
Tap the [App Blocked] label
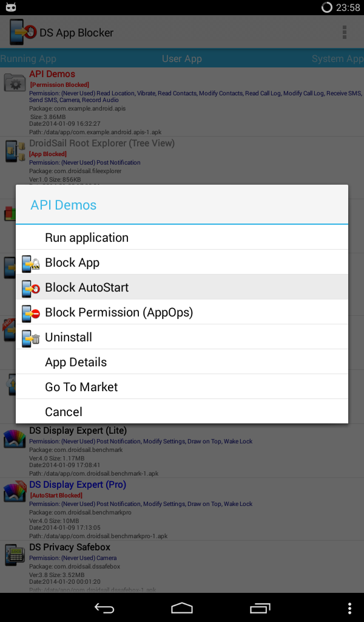pos(48,154)
